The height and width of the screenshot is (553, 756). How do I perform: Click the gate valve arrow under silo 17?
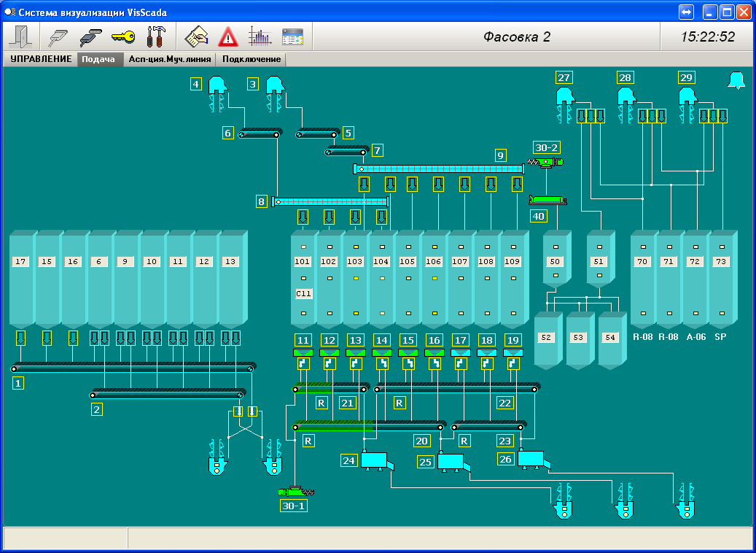point(21,338)
